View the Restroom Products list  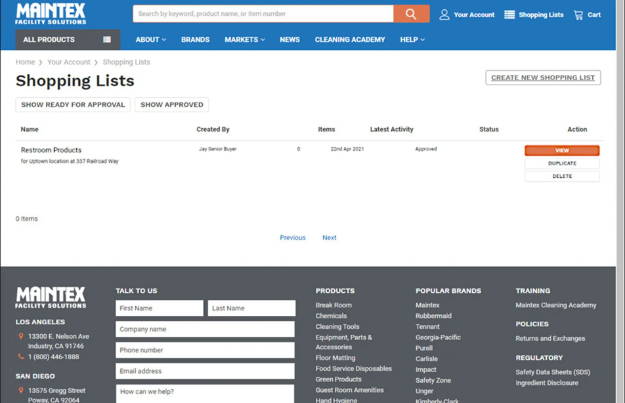coord(562,150)
